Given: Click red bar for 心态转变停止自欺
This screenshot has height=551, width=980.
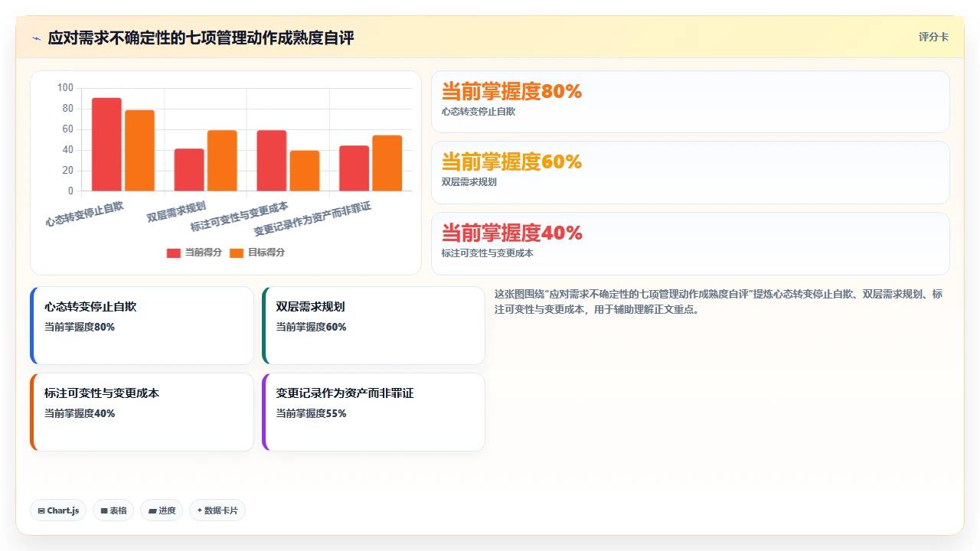Looking at the screenshot, I should coord(106,144).
